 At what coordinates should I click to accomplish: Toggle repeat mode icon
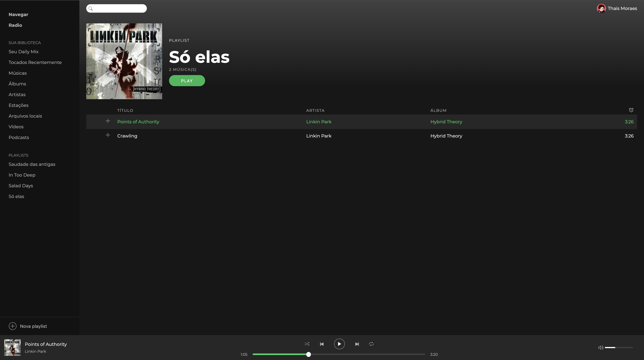[371, 344]
